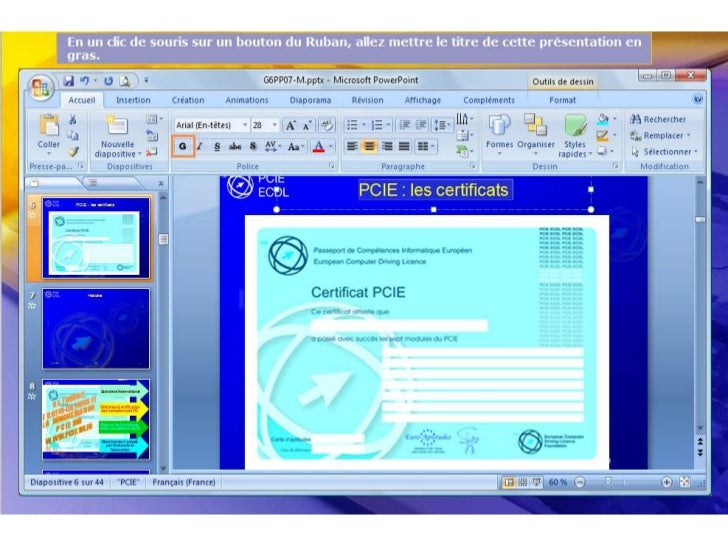Open the Création ribbon tab
The image size is (728, 546).
(x=188, y=100)
